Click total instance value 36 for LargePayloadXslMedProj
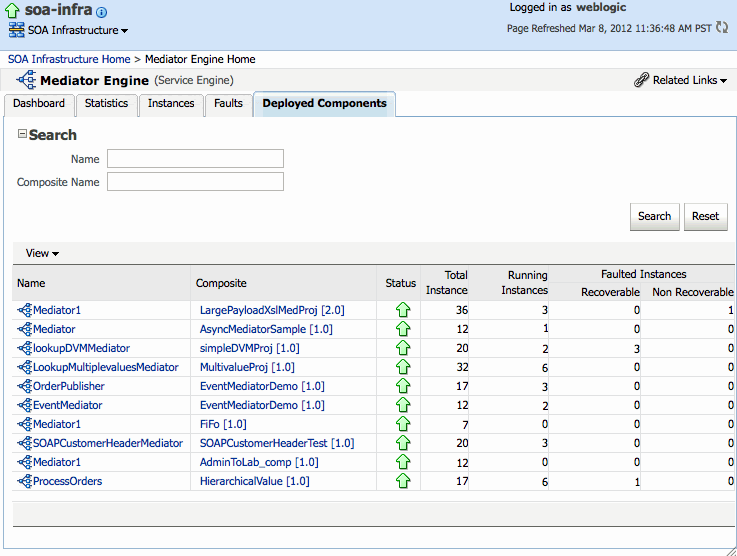This screenshot has height=556, width=737. click(462, 310)
